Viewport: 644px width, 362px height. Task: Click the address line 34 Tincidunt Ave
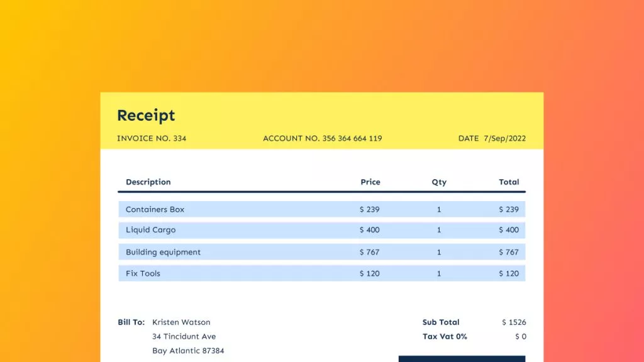pyautogui.click(x=184, y=337)
